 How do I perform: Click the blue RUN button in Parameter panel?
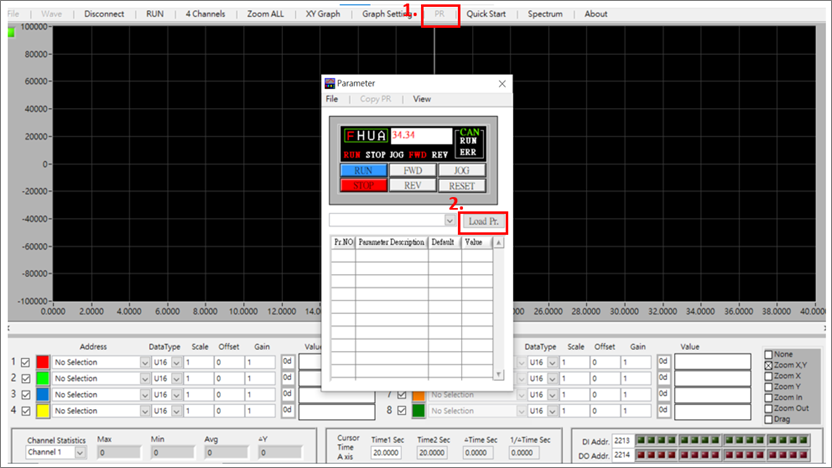pos(363,170)
